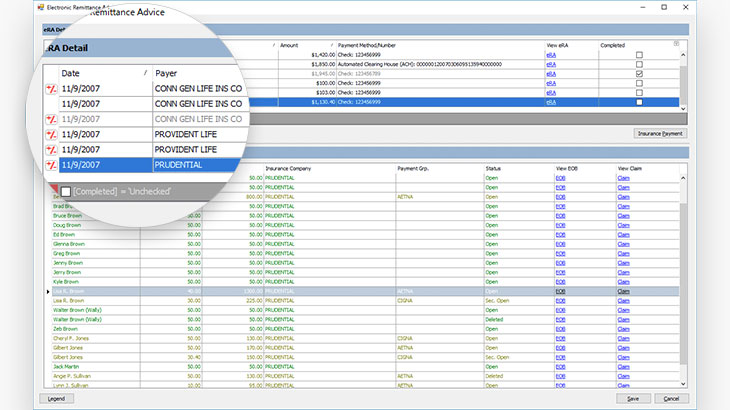730x410 pixels.
Task: Select the Automated Clearing House payment method cell
Action: 440,64
